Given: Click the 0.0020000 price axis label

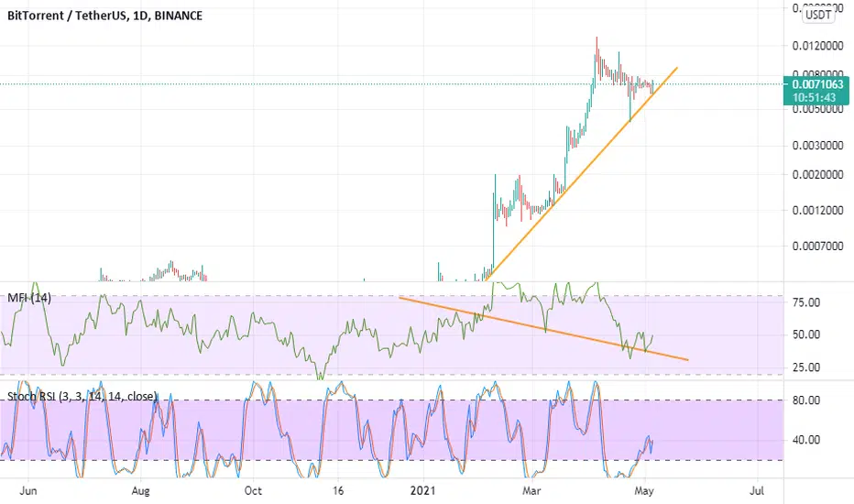Looking at the screenshot, I should click(817, 175).
